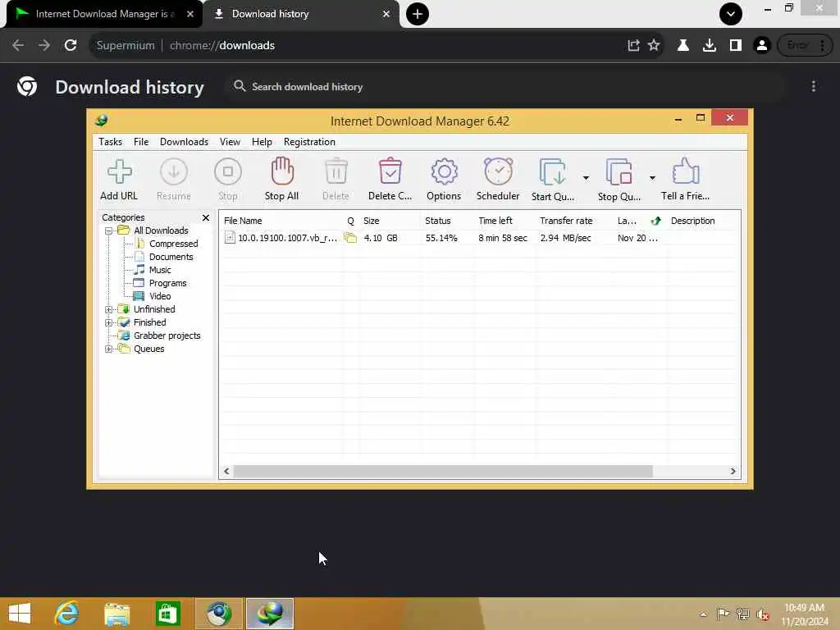Select Grabber projects item
Screen dimensions: 840x630
[167, 336]
